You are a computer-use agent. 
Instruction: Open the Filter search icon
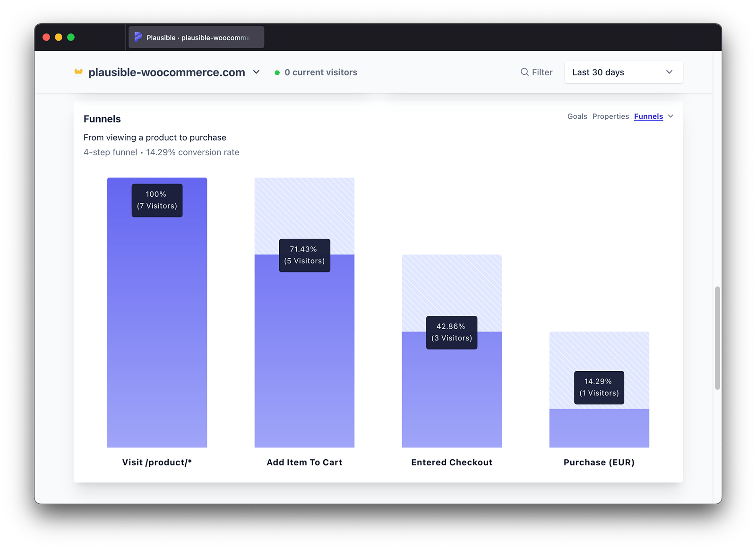tap(524, 72)
